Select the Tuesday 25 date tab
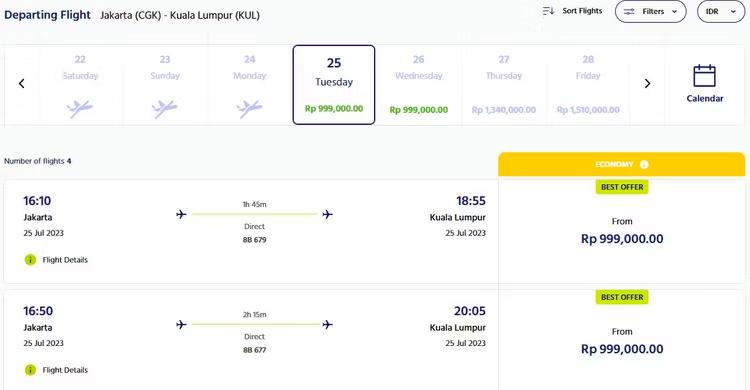Screen dimensions: 750x390 coord(334,85)
